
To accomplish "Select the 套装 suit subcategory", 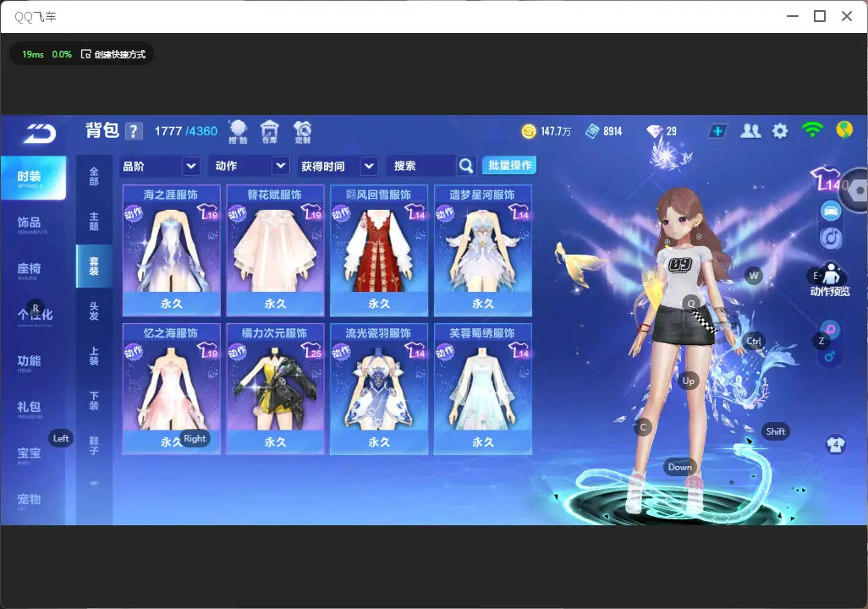I will point(94,266).
